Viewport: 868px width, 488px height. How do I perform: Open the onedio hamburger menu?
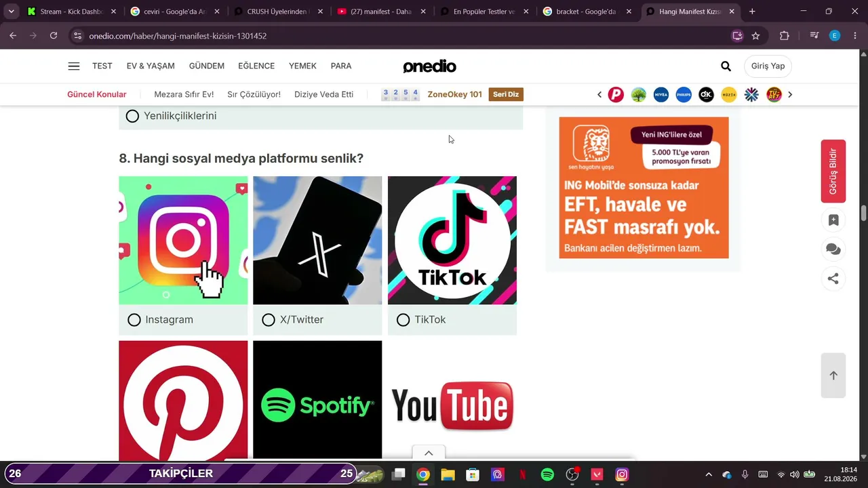pyautogui.click(x=74, y=66)
